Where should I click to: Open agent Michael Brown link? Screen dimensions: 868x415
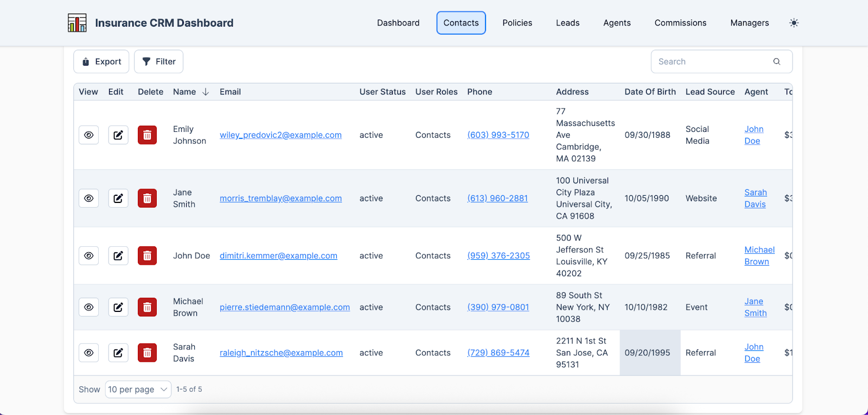(759, 256)
